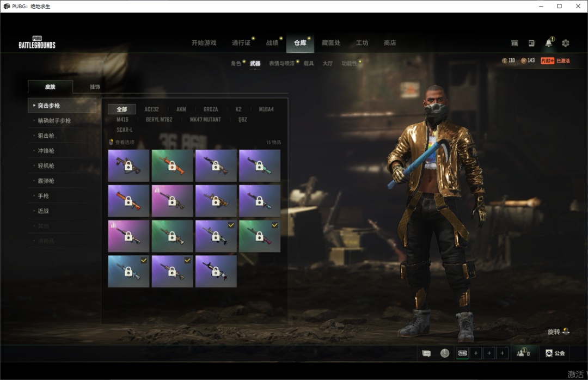Screen dimensions: 588x380
Task: Open the guild 公会 emblem icon
Action: [549, 353]
